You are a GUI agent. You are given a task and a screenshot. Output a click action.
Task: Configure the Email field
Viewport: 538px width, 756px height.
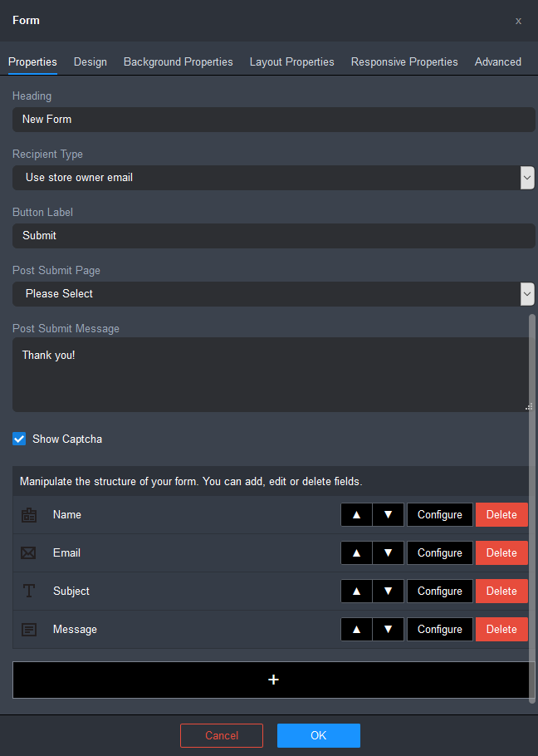pyautogui.click(x=439, y=552)
